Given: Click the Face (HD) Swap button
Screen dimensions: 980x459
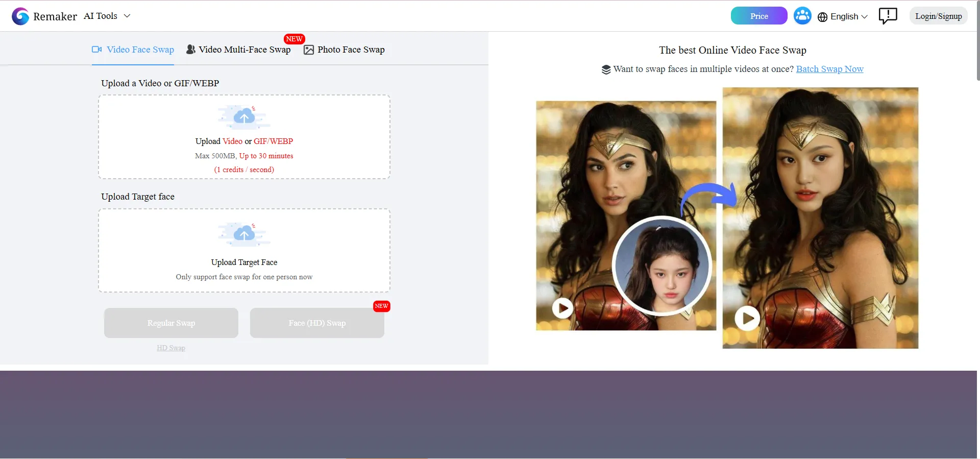Looking at the screenshot, I should [317, 323].
